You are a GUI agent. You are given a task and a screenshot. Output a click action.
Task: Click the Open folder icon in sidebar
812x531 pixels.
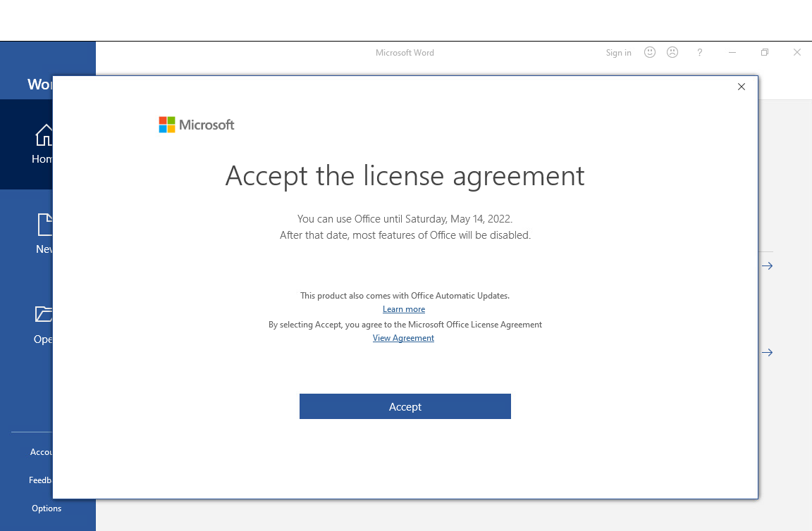point(44,314)
